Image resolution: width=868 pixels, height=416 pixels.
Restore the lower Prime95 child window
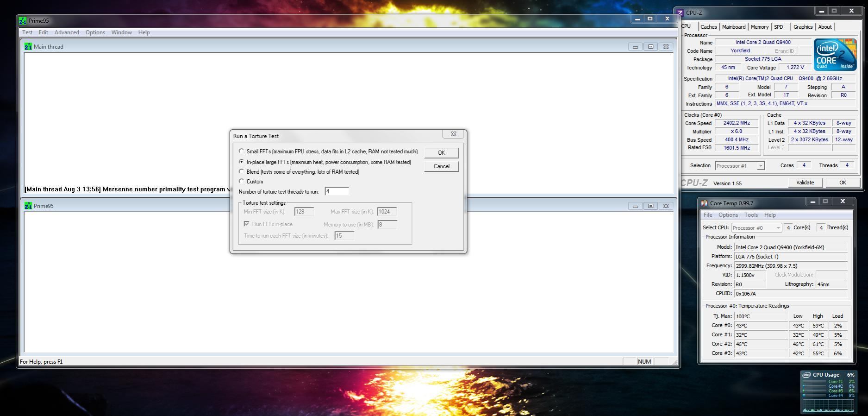(650, 206)
